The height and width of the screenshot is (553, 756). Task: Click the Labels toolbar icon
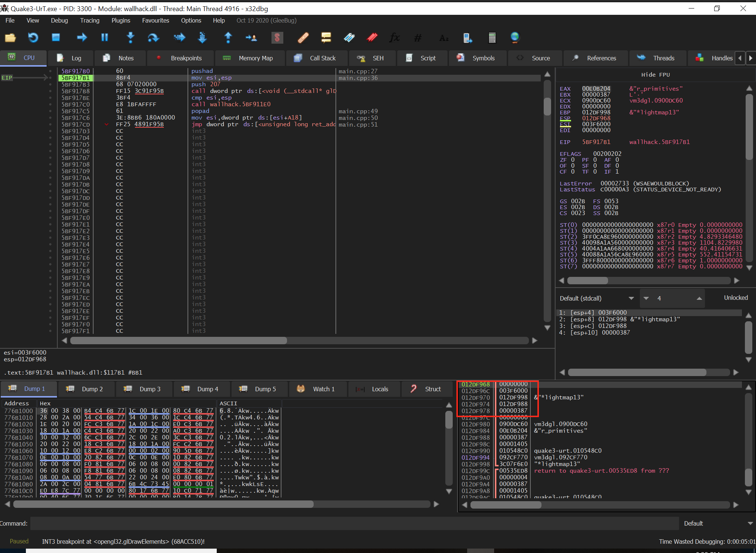coord(349,37)
